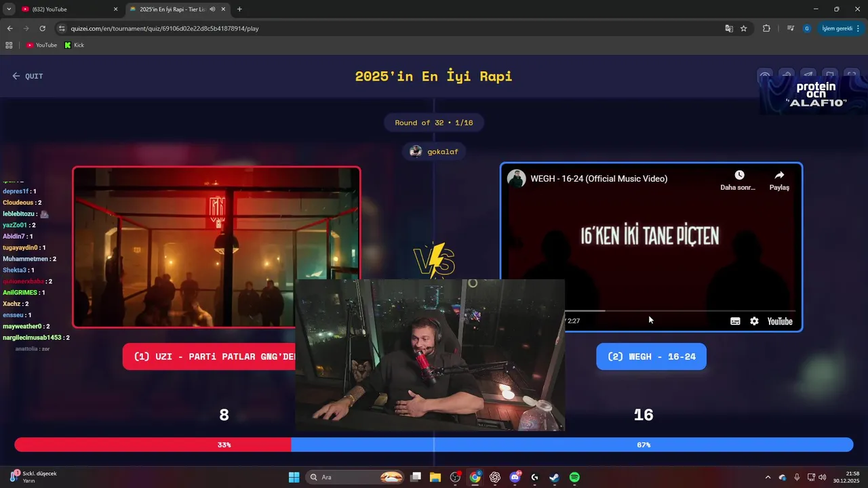Click the QUIT button
Screen dimensions: 868x488
[x=28, y=76]
